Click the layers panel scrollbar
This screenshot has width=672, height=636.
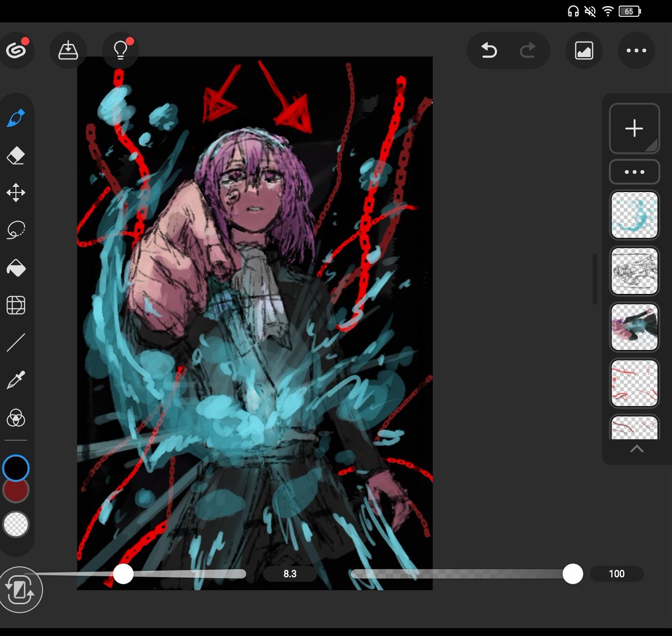pyautogui.click(x=595, y=279)
